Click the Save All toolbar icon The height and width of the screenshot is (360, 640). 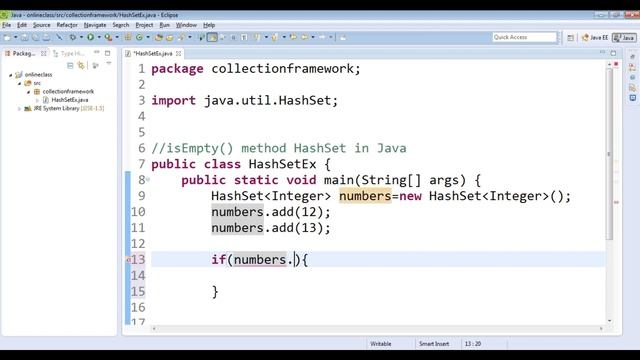(x=36, y=37)
